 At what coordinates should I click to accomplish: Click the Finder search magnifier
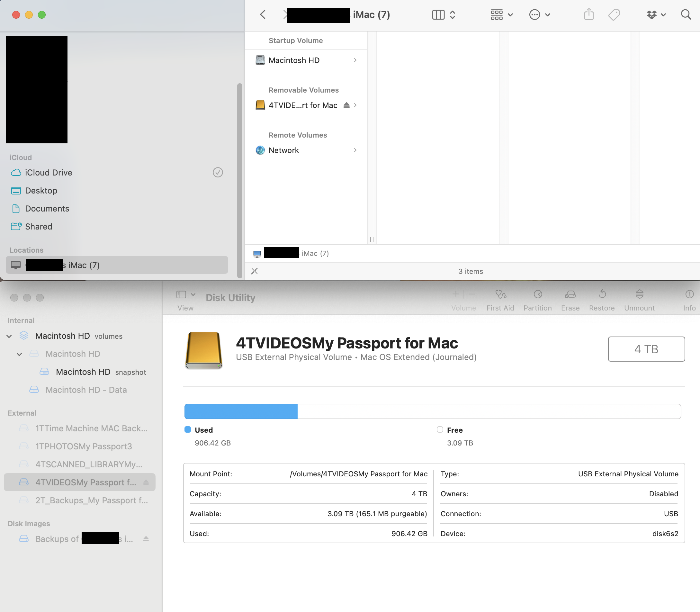pos(686,15)
